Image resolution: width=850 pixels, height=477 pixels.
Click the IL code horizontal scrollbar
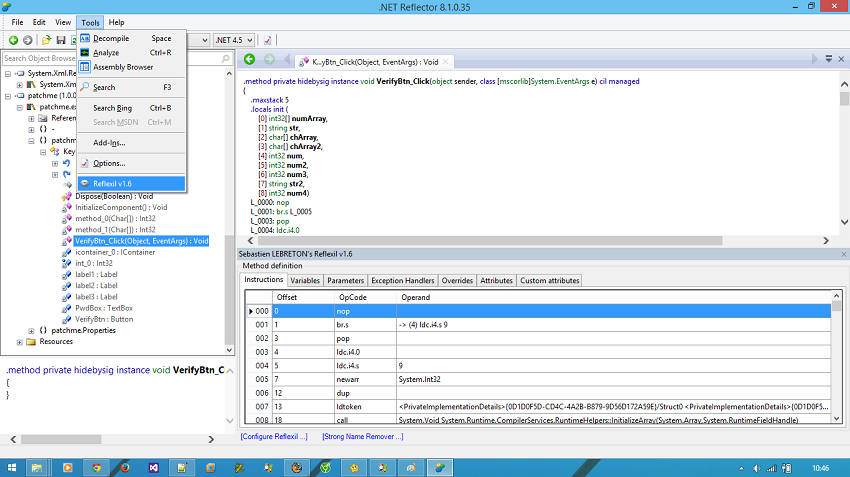point(490,241)
